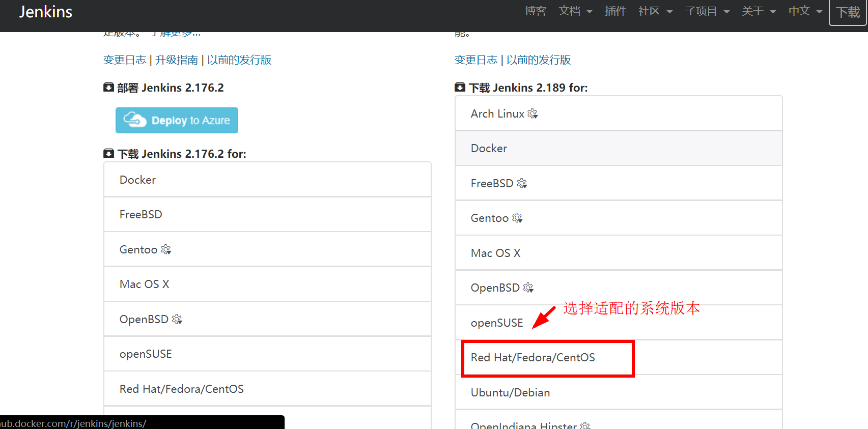Select OpenIndiana Hipster in the 2.189 list
The image size is (868, 429).
pos(619,420)
